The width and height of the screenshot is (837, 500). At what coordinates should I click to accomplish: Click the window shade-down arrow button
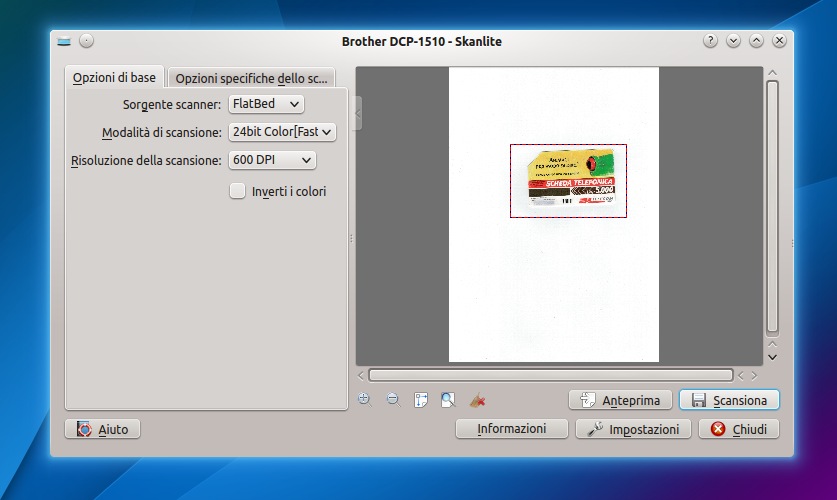pyautogui.click(x=733, y=41)
